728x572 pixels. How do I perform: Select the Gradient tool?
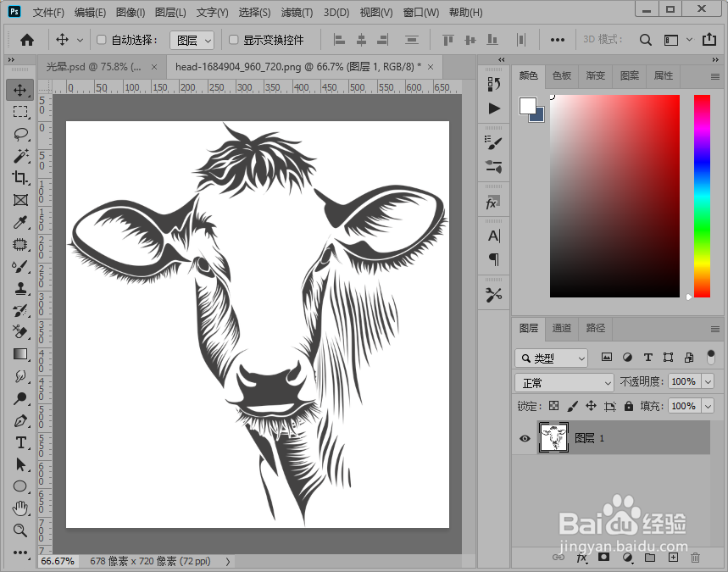coord(20,354)
